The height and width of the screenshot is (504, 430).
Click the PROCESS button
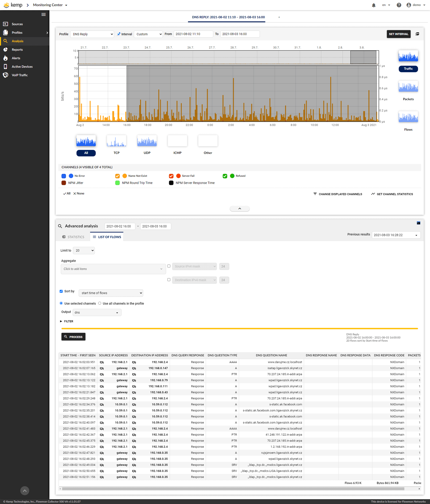coord(73,337)
